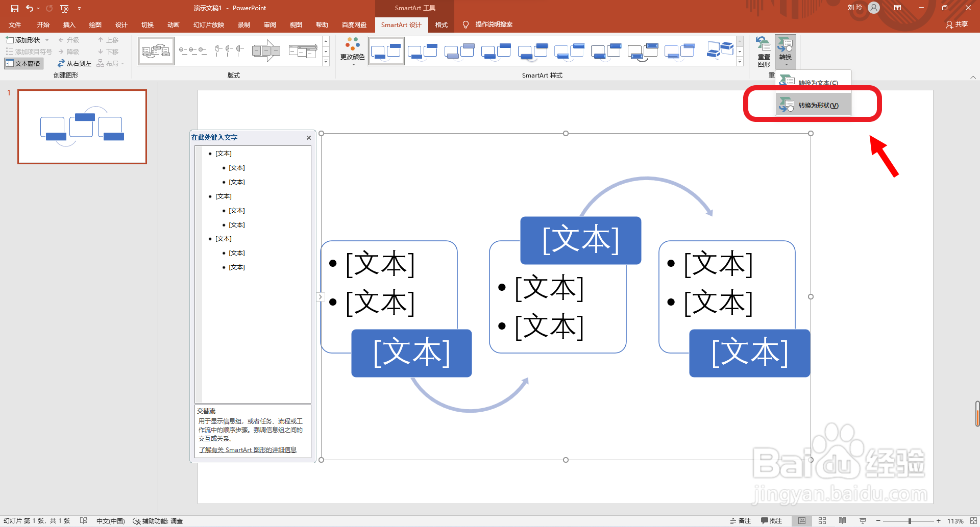Click 重置图形 reset graphic button

pos(764,52)
